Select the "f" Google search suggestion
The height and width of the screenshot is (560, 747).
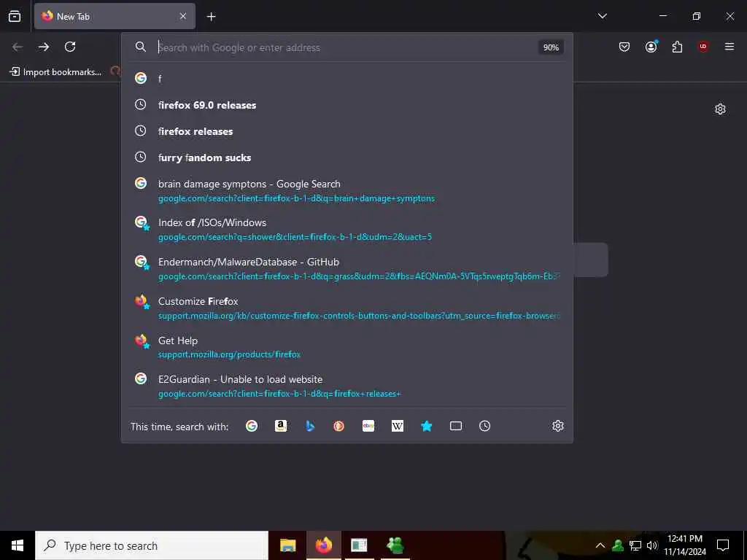click(x=347, y=79)
